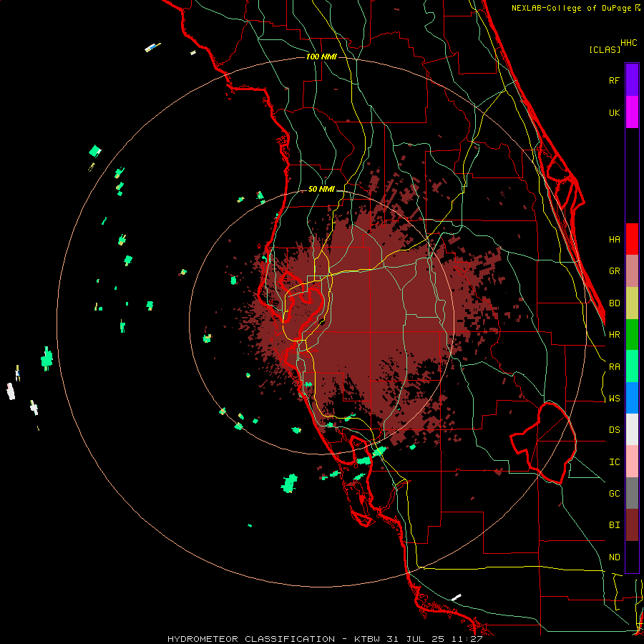
Task: Click the WS legend label
Action: (614, 399)
